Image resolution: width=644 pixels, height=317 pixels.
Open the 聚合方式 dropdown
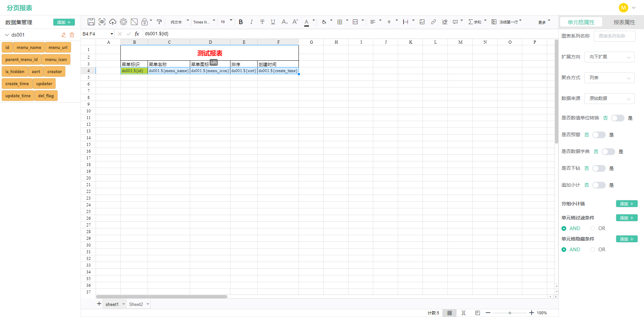pos(609,78)
